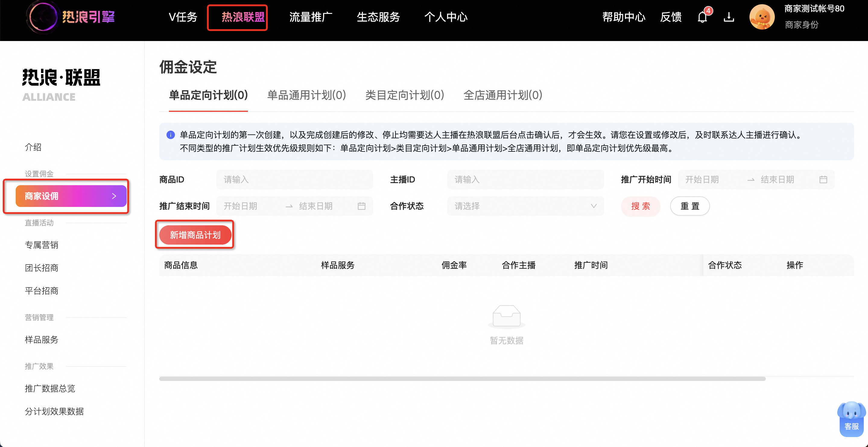The width and height of the screenshot is (868, 447).
Task: Click the 暂无数据 empty state icon
Action: coord(506,316)
